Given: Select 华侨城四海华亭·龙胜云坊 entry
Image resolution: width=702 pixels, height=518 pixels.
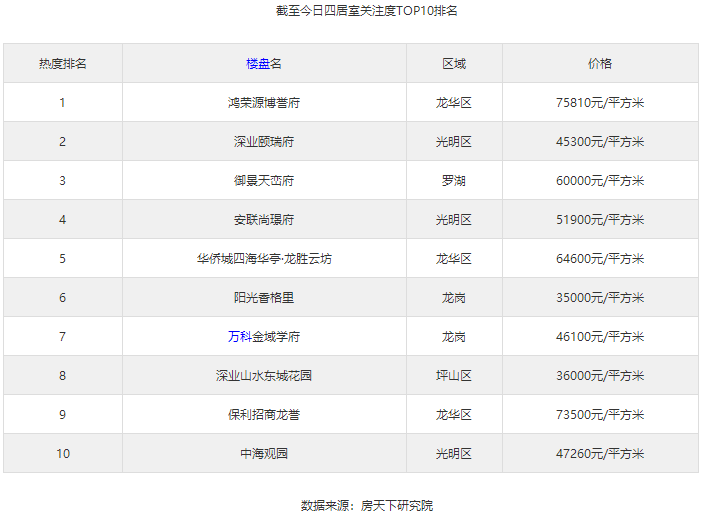Looking at the screenshot, I should point(264,259).
